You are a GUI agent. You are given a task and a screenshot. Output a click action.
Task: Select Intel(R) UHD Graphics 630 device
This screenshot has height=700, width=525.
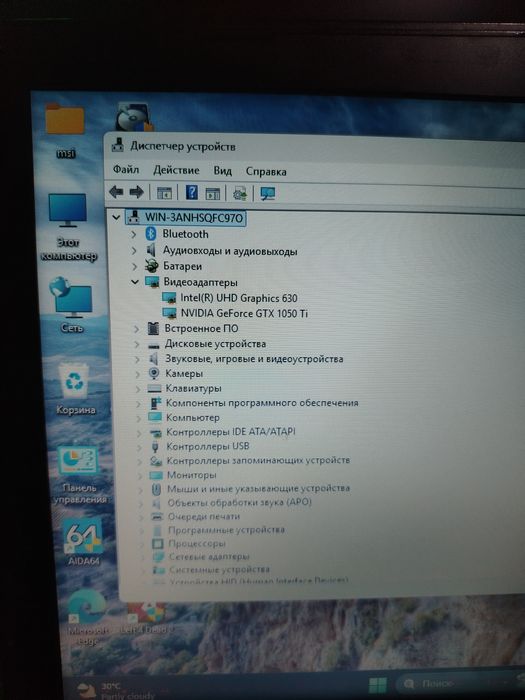pos(239,298)
